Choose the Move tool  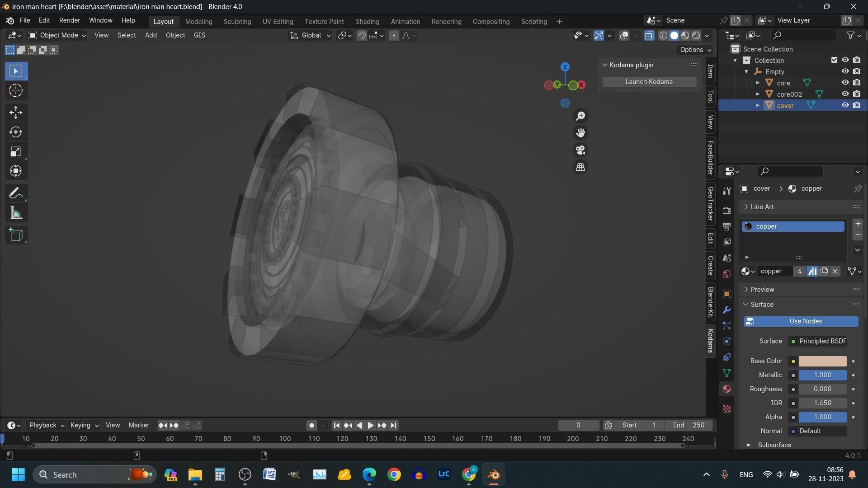(x=16, y=113)
